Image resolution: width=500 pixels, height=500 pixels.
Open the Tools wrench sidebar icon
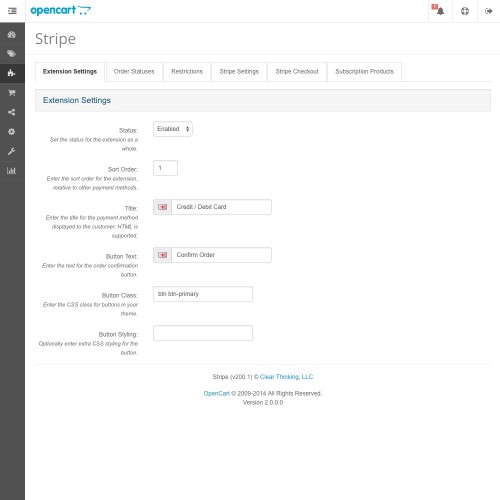point(12,151)
